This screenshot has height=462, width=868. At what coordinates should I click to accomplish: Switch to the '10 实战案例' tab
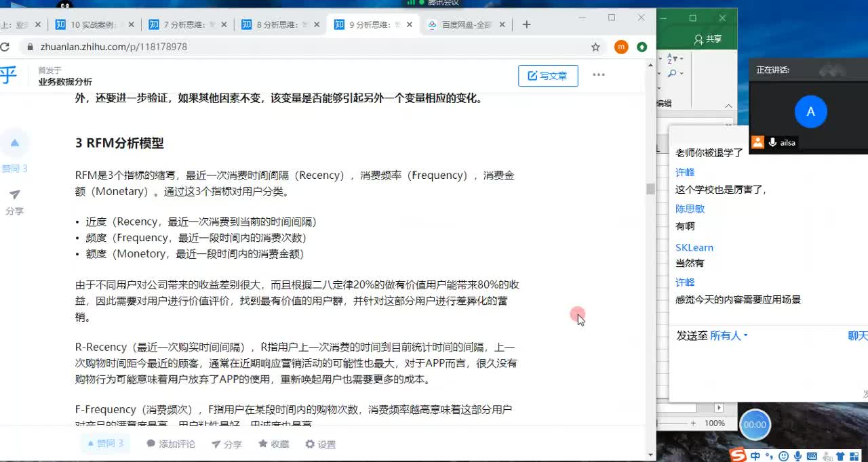coord(94,24)
